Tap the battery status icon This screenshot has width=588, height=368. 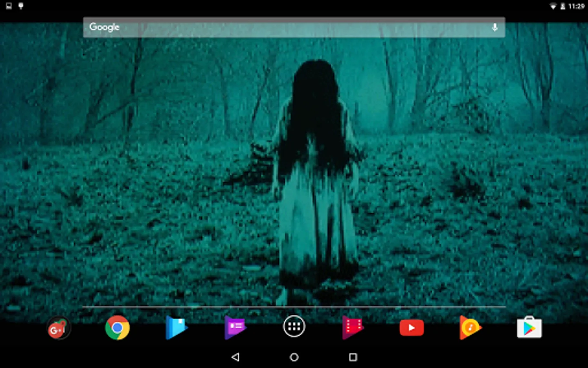tap(563, 6)
